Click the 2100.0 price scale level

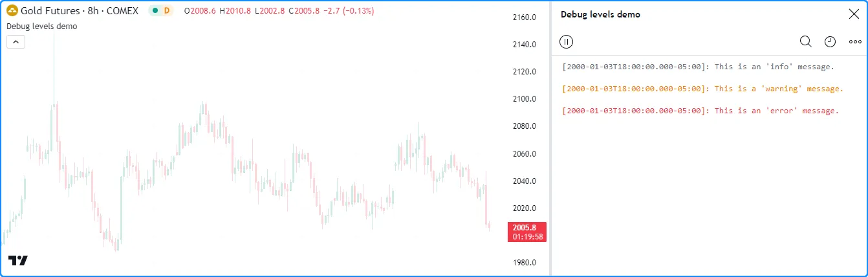point(524,99)
